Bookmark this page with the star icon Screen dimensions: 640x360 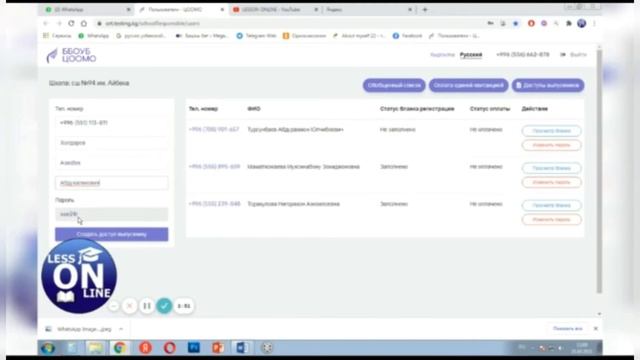[516, 24]
